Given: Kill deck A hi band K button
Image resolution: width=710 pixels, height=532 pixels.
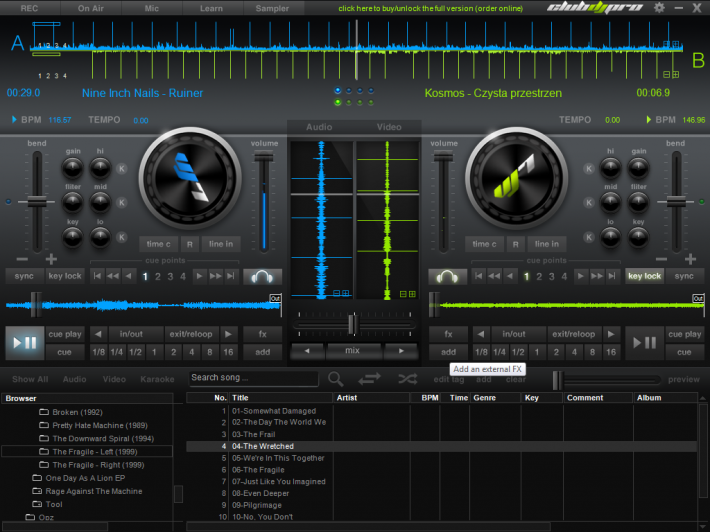Looking at the screenshot, I should pyautogui.click(x=121, y=169).
